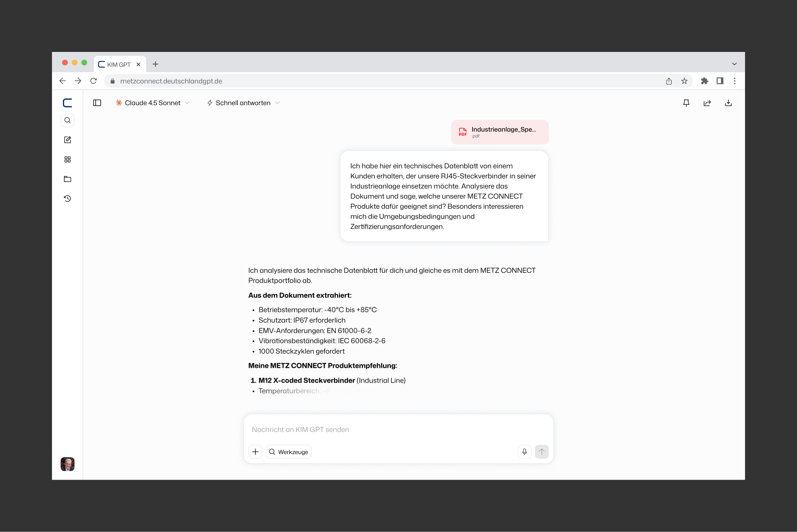Toggle the sidebar panel icon

[x=97, y=103]
